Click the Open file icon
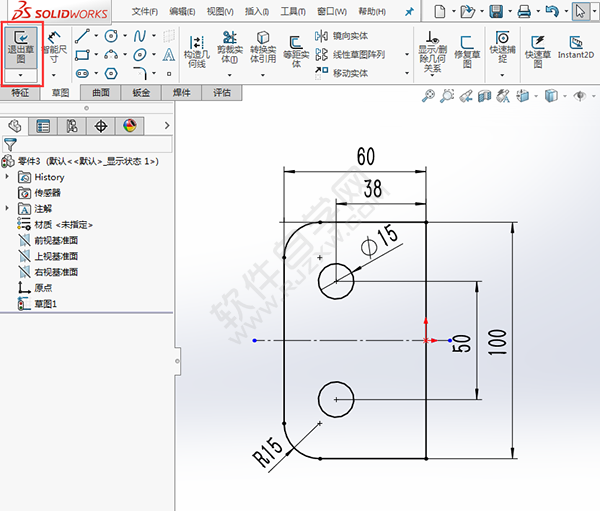The width and height of the screenshot is (600, 511). tap(467, 11)
